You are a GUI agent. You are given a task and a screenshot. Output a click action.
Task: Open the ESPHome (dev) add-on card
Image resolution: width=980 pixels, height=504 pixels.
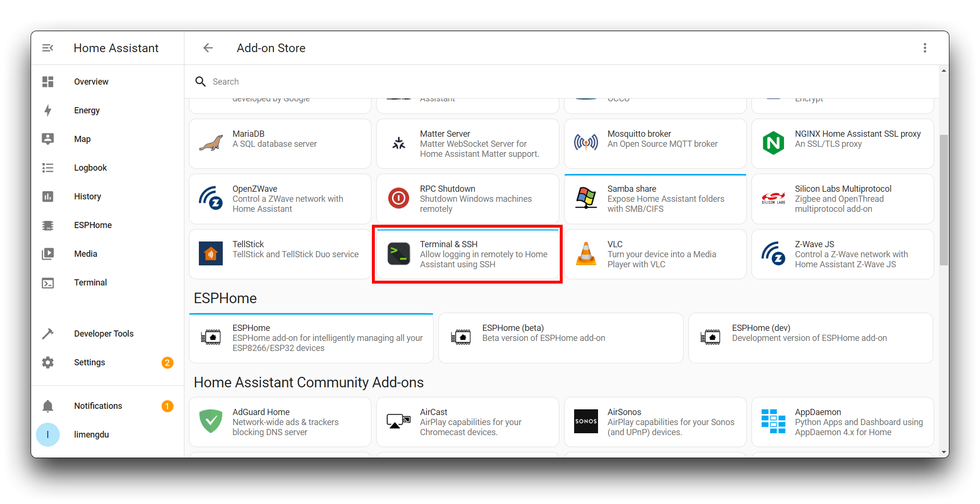[x=811, y=338]
